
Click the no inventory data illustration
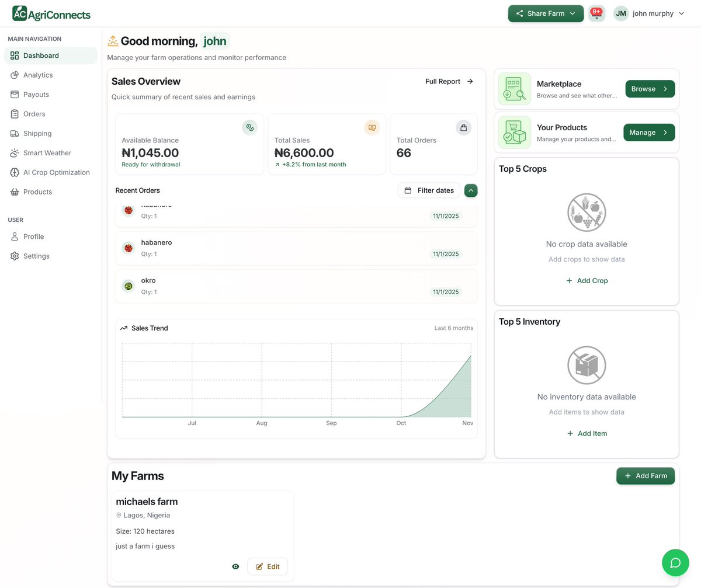(587, 365)
